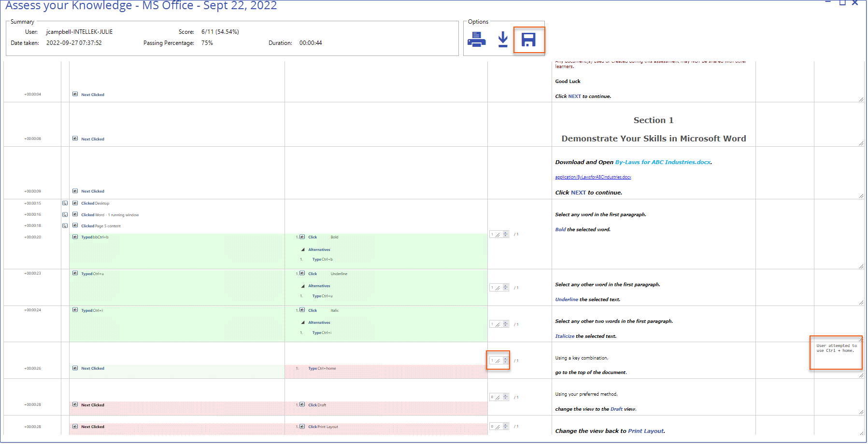Collapse the Alternatives list under 'Click Bold'

303,250
